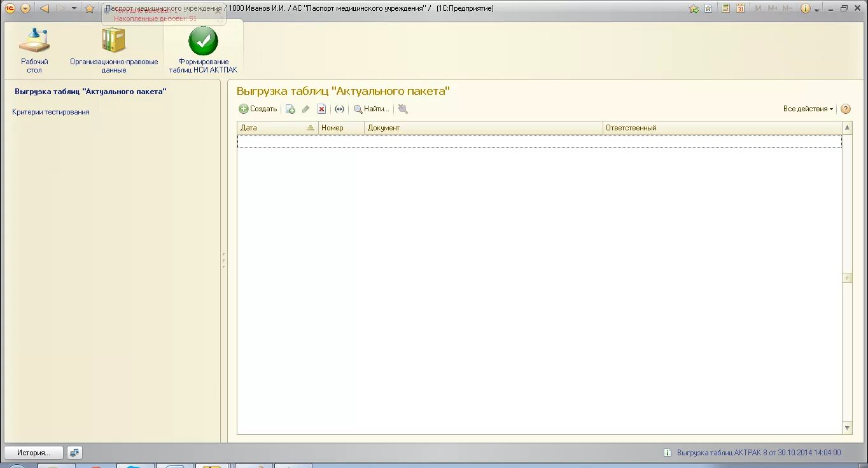The height and width of the screenshot is (468, 868).
Task: Open Критерии тестирования link
Action: [x=51, y=112]
